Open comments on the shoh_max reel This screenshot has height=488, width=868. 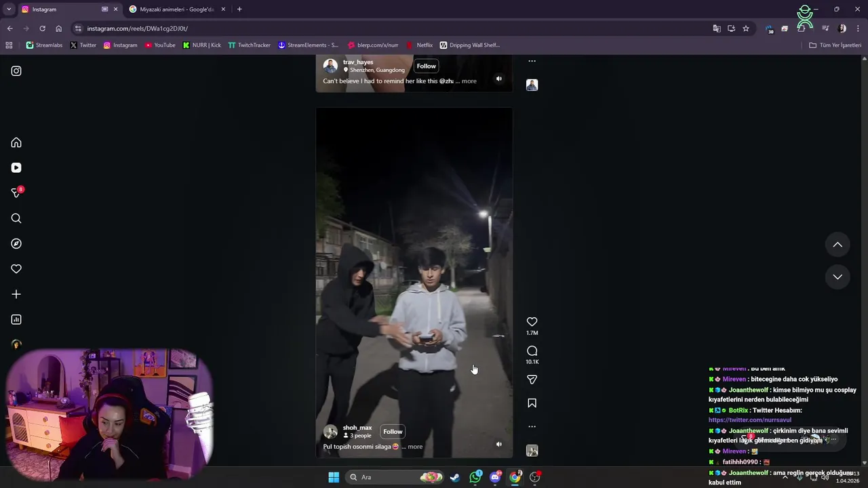click(532, 351)
